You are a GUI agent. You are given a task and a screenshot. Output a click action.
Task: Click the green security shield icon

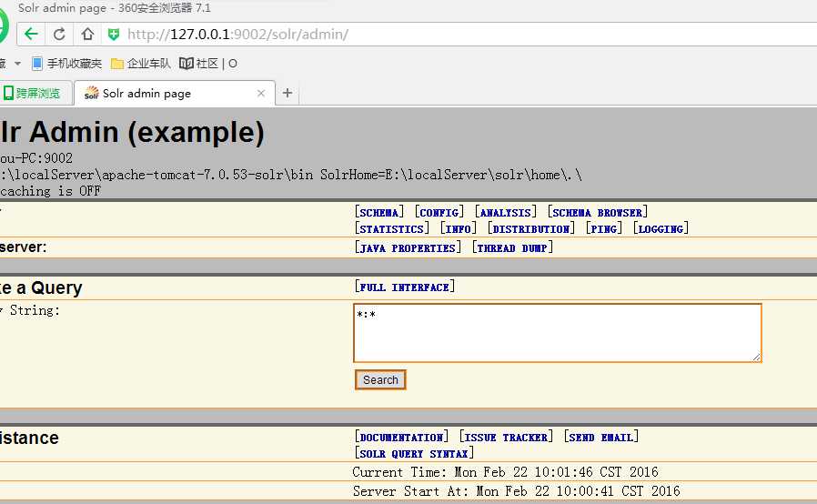(113, 35)
